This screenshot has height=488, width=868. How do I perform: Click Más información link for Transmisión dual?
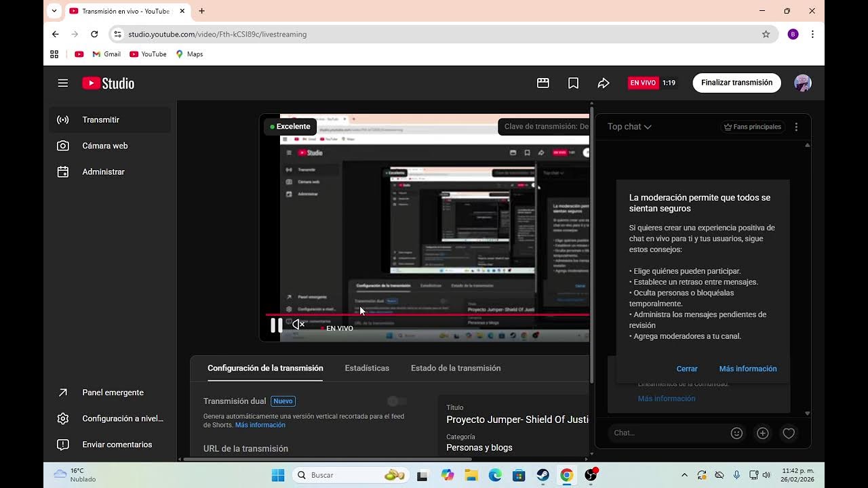click(x=260, y=425)
